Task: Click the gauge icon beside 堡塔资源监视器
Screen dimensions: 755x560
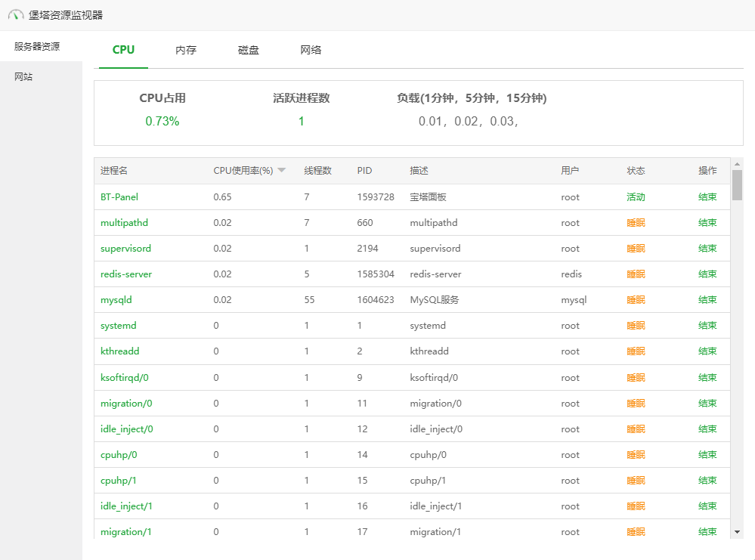Action: 16,15
